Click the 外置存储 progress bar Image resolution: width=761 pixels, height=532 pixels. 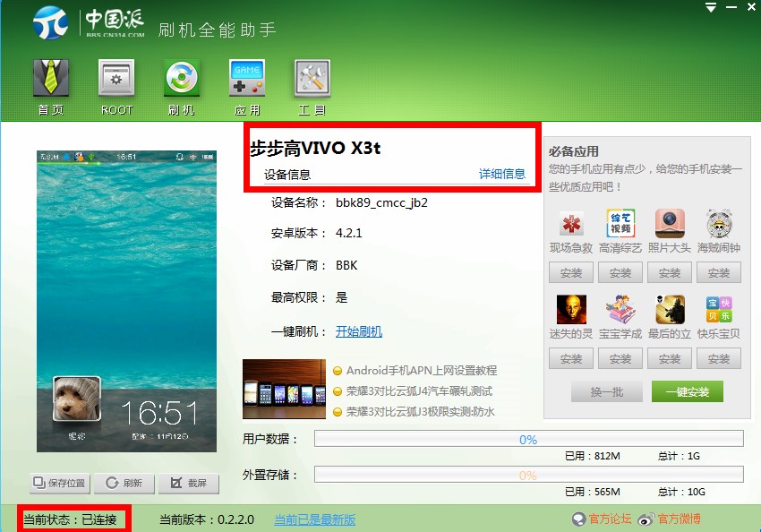(x=529, y=475)
